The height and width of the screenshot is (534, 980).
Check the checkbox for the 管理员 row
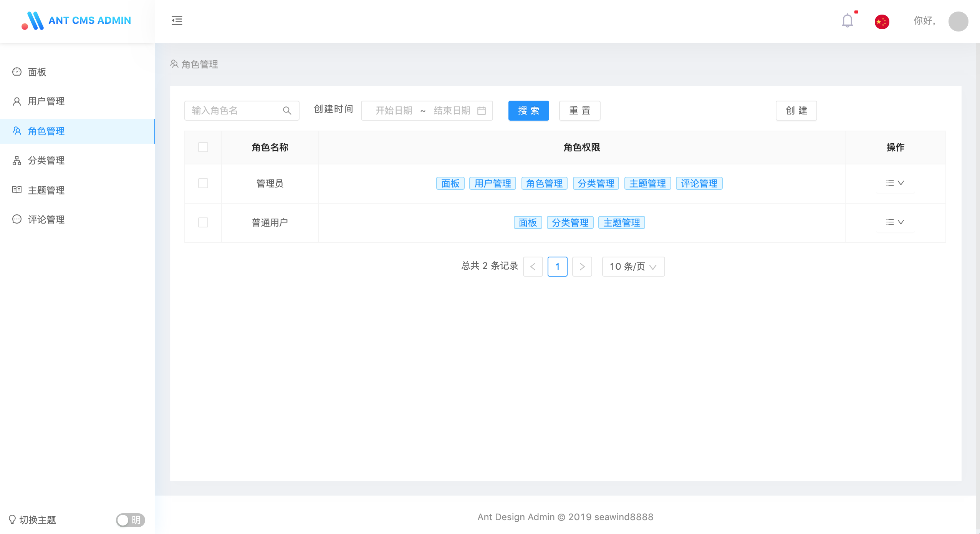coord(203,183)
